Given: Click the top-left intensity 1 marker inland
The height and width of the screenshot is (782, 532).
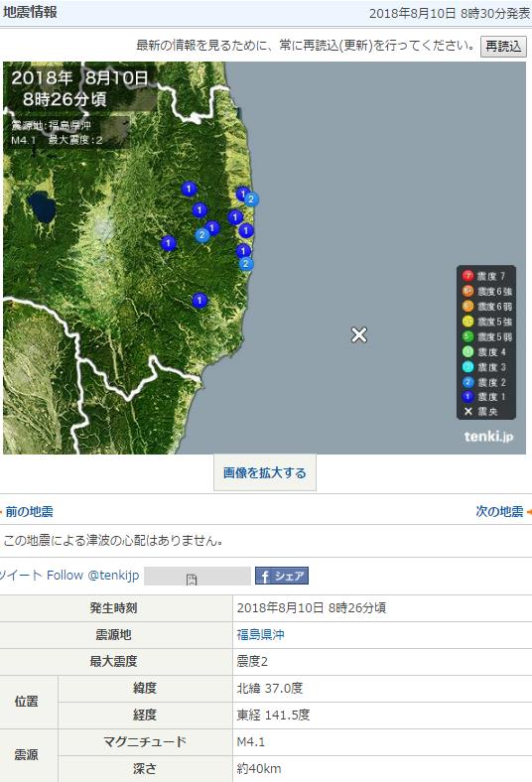Looking at the screenshot, I should click(x=189, y=189).
